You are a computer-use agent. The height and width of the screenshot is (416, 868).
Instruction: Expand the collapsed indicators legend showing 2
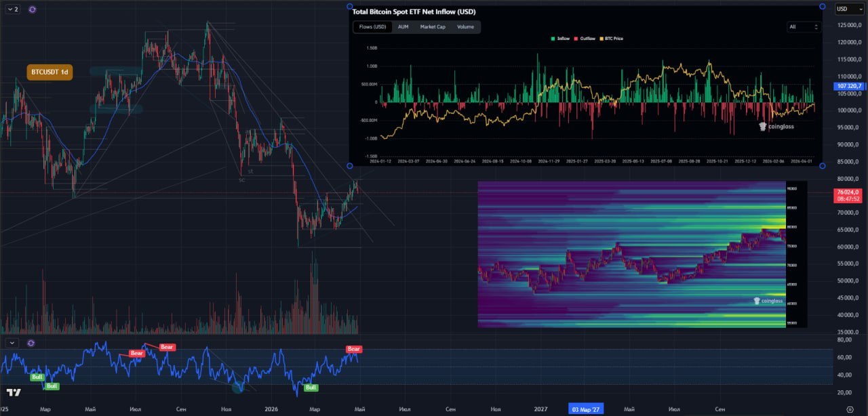tap(12, 9)
